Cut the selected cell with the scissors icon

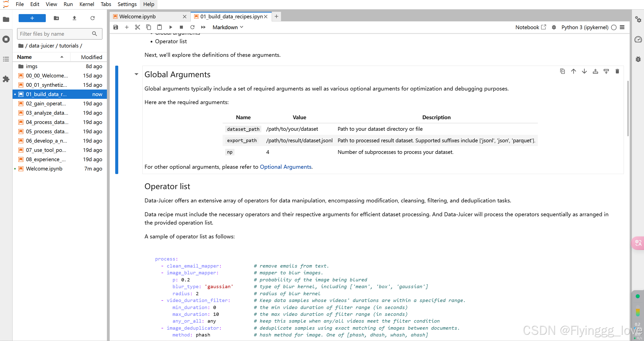[137, 27]
